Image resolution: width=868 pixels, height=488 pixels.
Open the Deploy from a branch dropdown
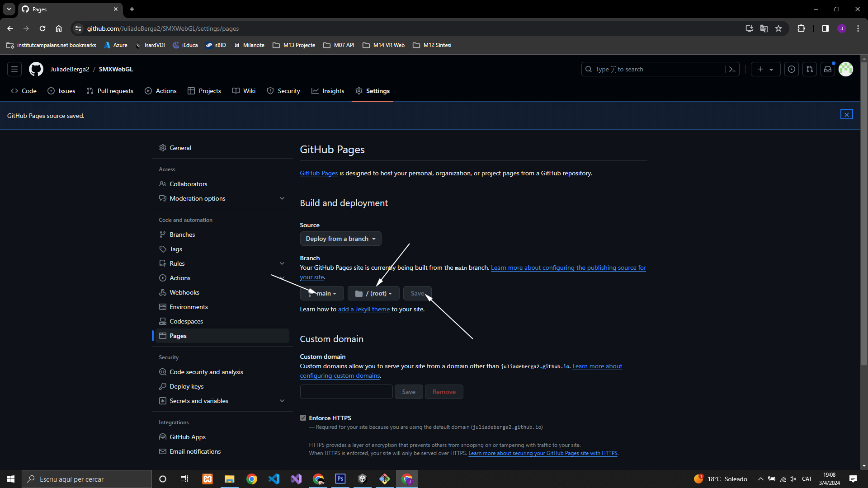tap(340, 239)
